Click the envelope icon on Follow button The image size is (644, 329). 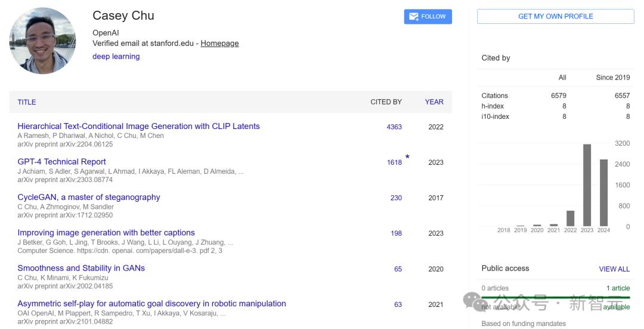(414, 17)
